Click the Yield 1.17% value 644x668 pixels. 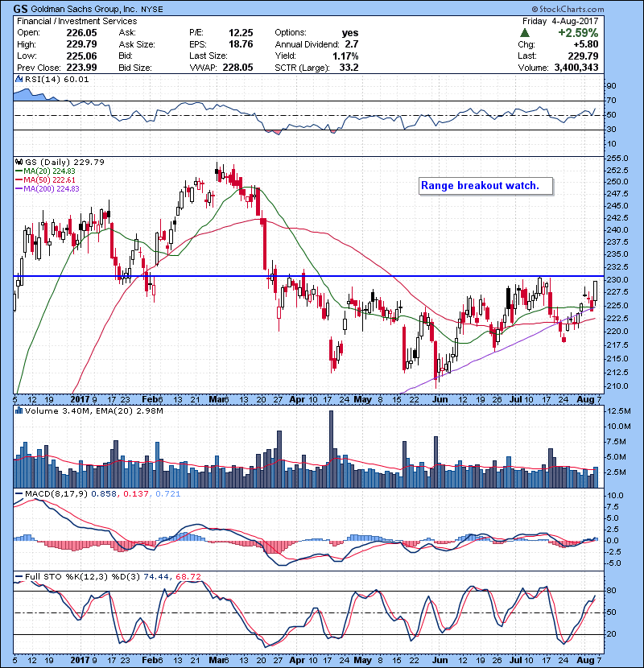[345, 56]
